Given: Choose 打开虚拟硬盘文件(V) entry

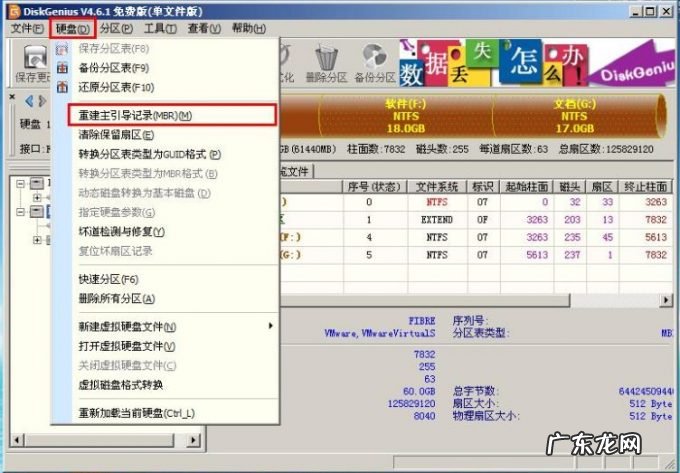Looking at the screenshot, I should tap(127, 346).
